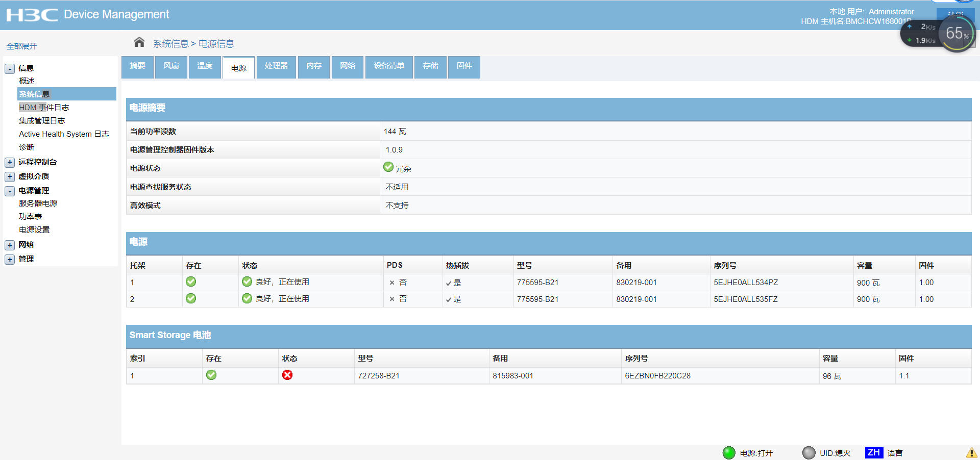980x460 pixels.
Task: Switch to the 固件 tab
Action: [x=464, y=67]
